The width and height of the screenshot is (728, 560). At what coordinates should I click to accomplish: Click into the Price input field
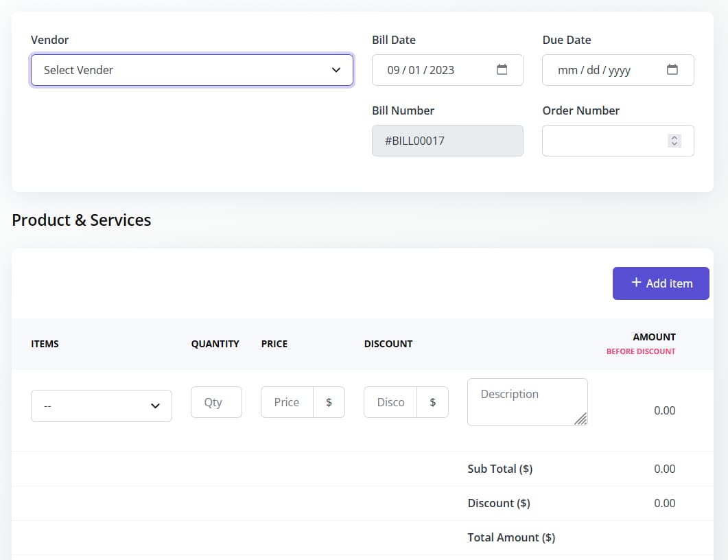[x=287, y=402]
